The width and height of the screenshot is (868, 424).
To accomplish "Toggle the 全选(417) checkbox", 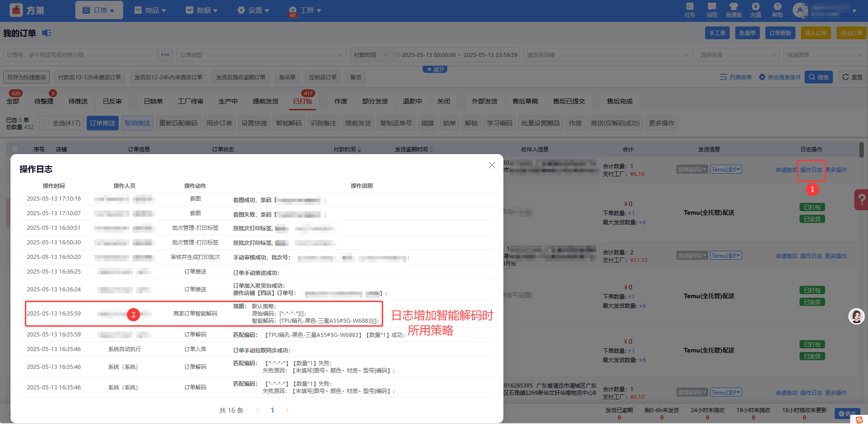I will [46, 123].
